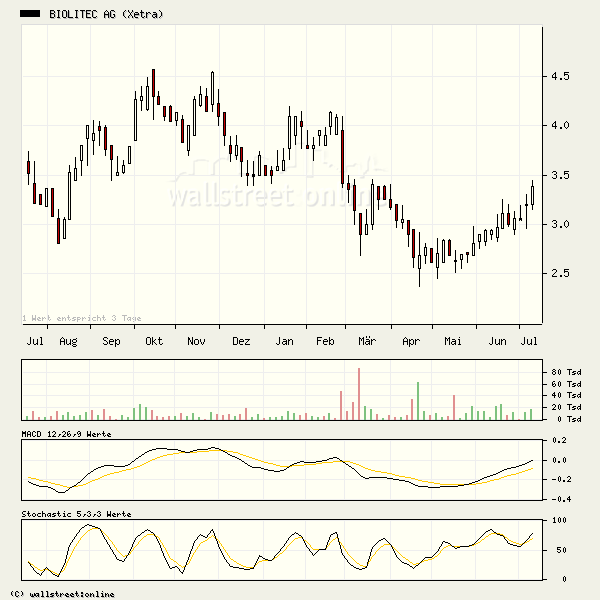Viewport: 600px width, 600px height.
Task: Click the "1 Wert entspricht 3 Tage" note
Action: coord(82,318)
